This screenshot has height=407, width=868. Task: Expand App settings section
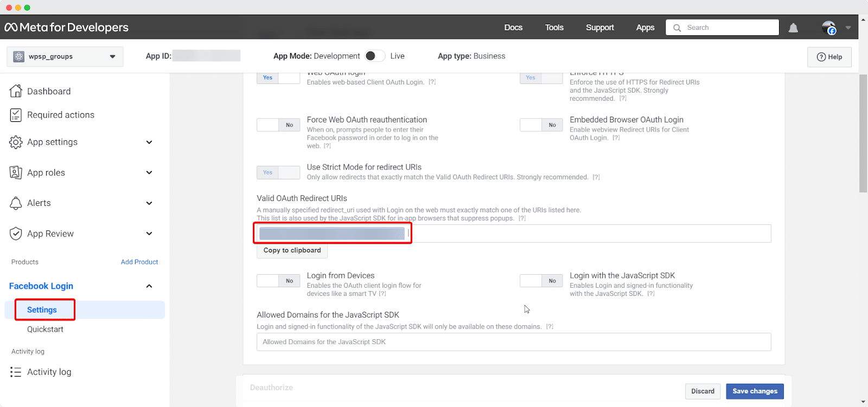tap(149, 142)
